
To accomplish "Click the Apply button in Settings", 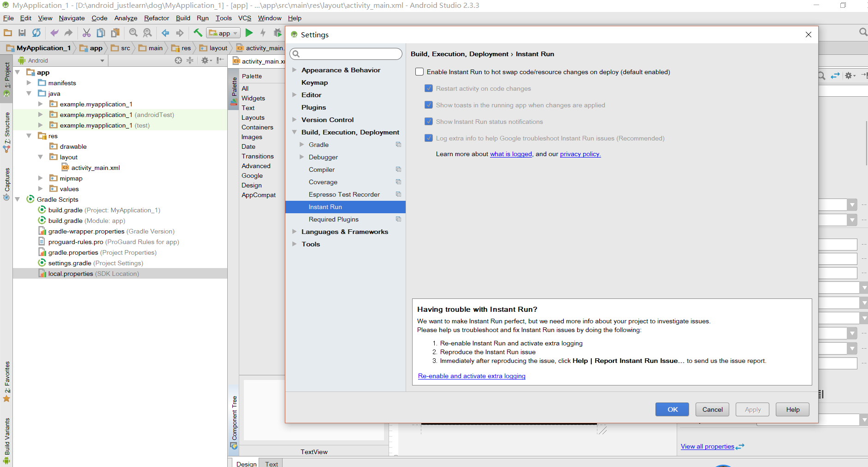I will 752,409.
